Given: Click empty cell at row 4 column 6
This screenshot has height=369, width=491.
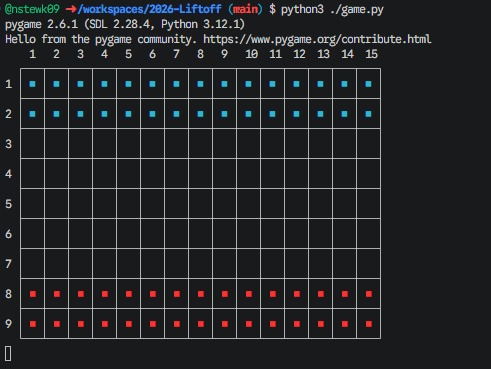Looking at the screenshot, I should [x=152, y=174].
